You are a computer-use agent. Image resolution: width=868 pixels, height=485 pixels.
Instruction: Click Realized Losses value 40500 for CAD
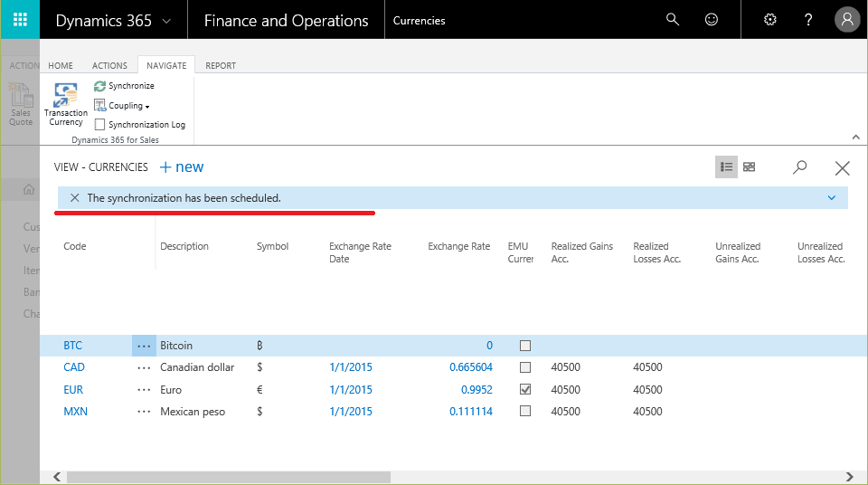pos(647,367)
